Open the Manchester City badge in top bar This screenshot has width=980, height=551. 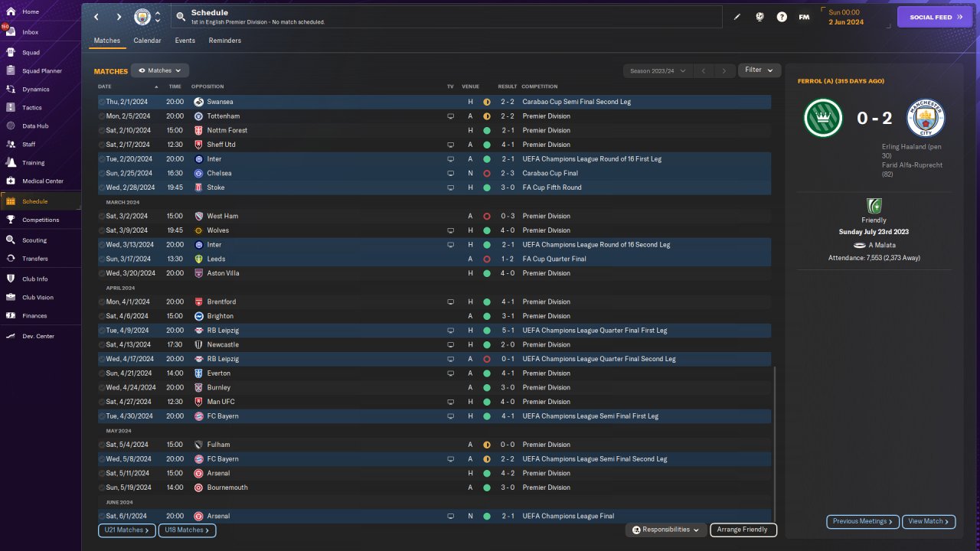[x=142, y=17]
